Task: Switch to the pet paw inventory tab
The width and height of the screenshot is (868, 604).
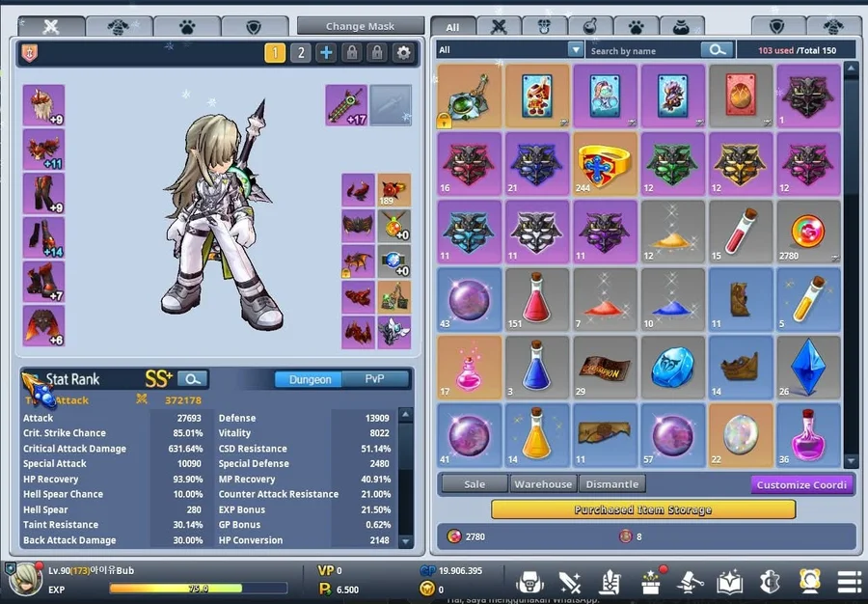Action: tap(637, 27)
